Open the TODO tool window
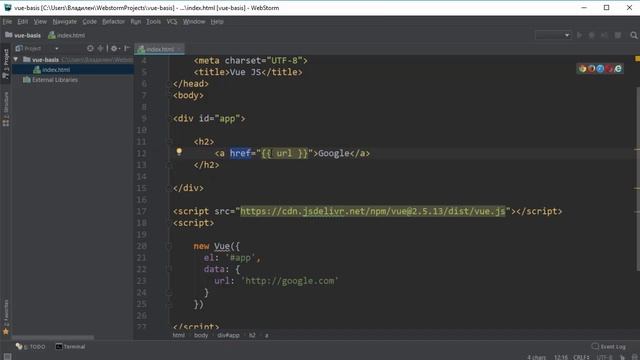 pos(31,347)
